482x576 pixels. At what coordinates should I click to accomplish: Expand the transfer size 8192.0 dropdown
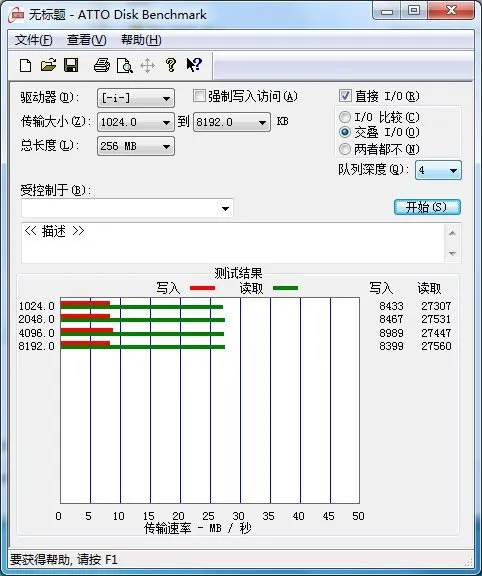point(232,122)
